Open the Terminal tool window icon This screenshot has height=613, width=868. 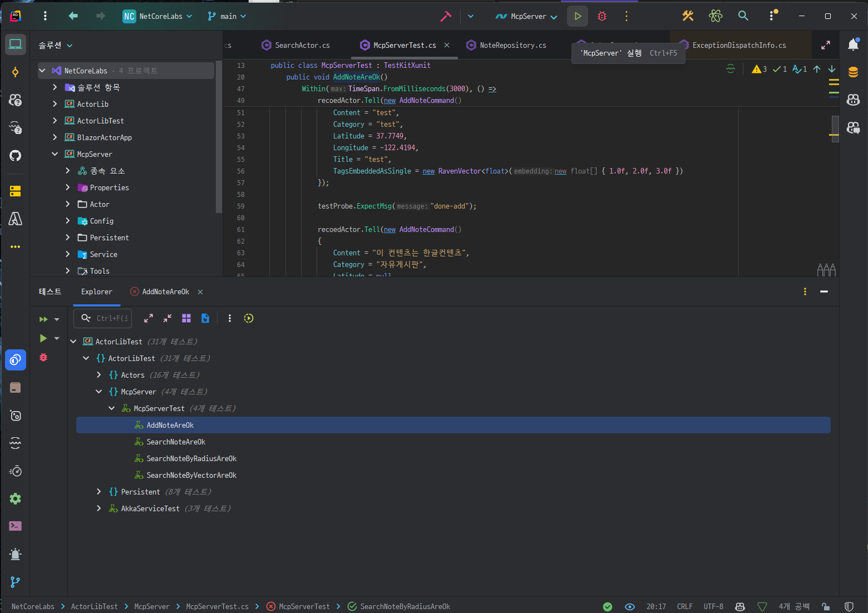pyautogui.click(x=16, y=526)
